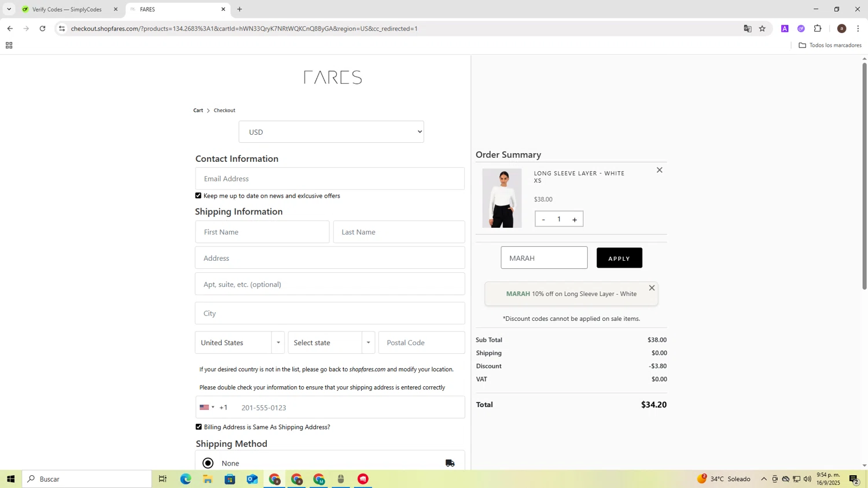
Task: Remove Long Sleeve Layer item from order
Action: [x=659, y=170]
